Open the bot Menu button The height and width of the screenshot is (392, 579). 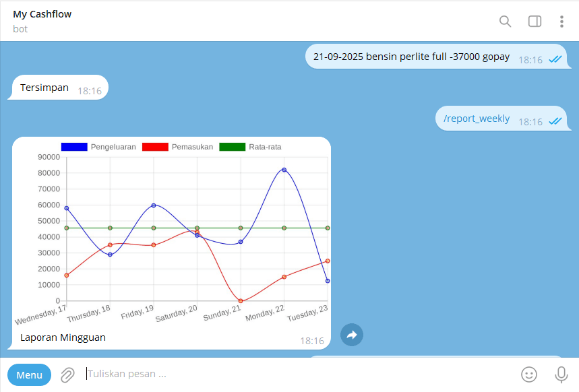pos(29,374)
